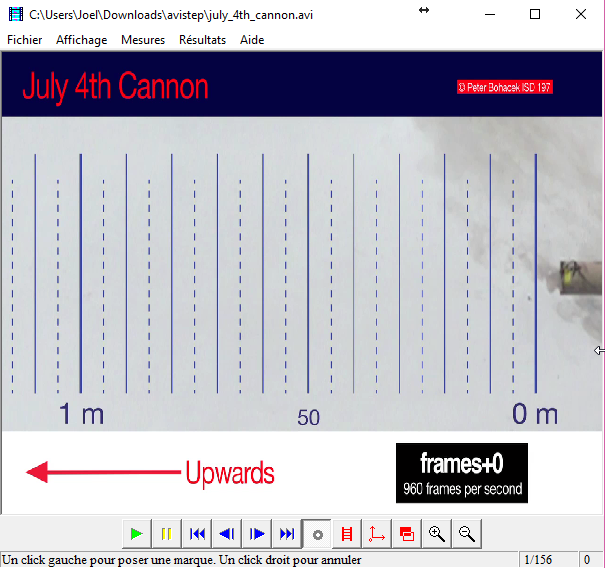Image resolution: width=605 pixels, height=568 pixels.
Task: Set the origin axes tool
Action: point(377,534)
